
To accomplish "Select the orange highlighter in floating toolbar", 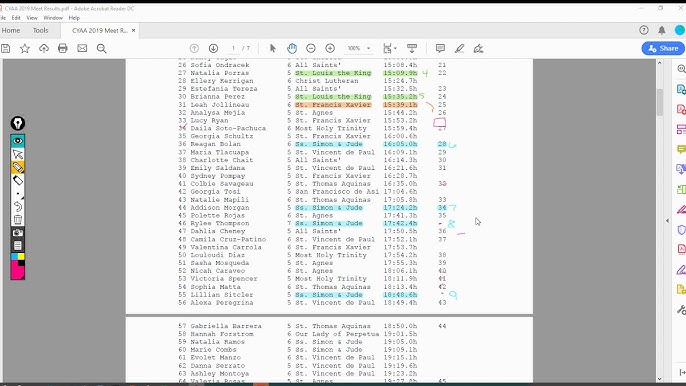I will (x=18, y=167).
